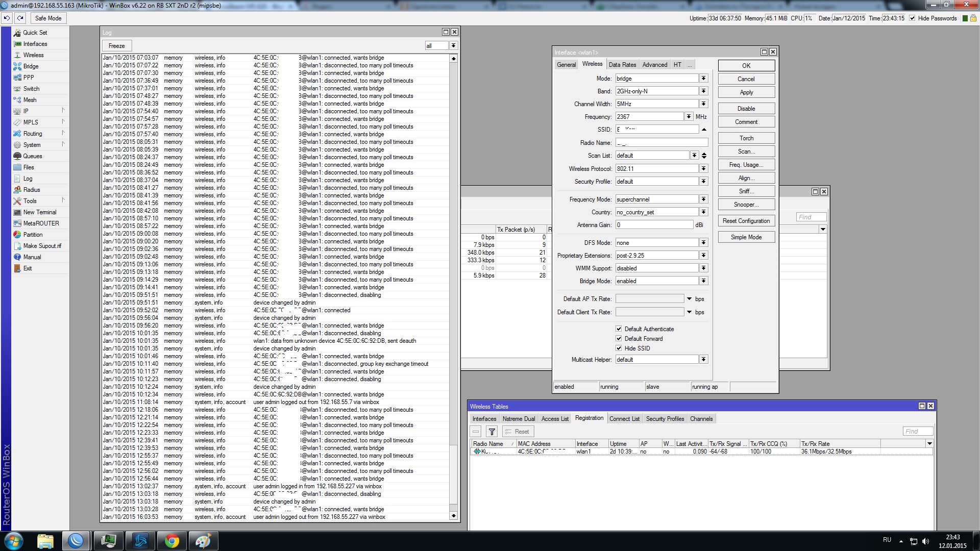Uncheck Default Authenticate option
Viewport: 980px width, 551px height.
[619, 329]
